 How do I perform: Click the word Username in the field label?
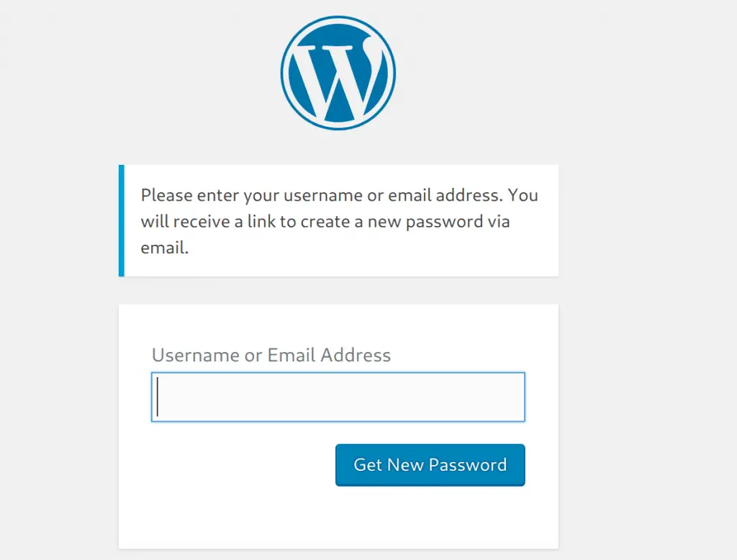195,355
